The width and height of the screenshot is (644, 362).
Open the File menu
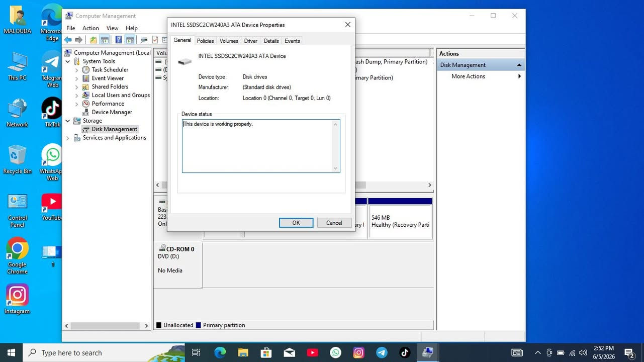pyautogui.click(x=71, y=28)
